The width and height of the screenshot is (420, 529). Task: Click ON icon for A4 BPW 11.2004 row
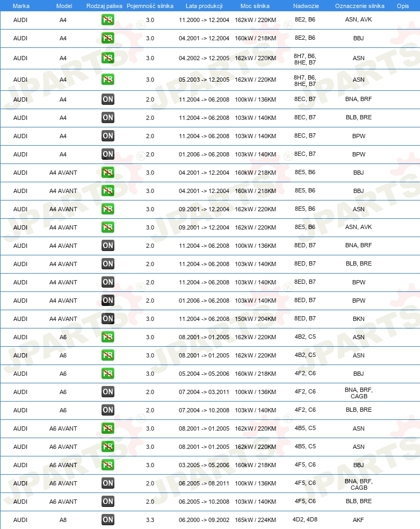click(108, 136)
